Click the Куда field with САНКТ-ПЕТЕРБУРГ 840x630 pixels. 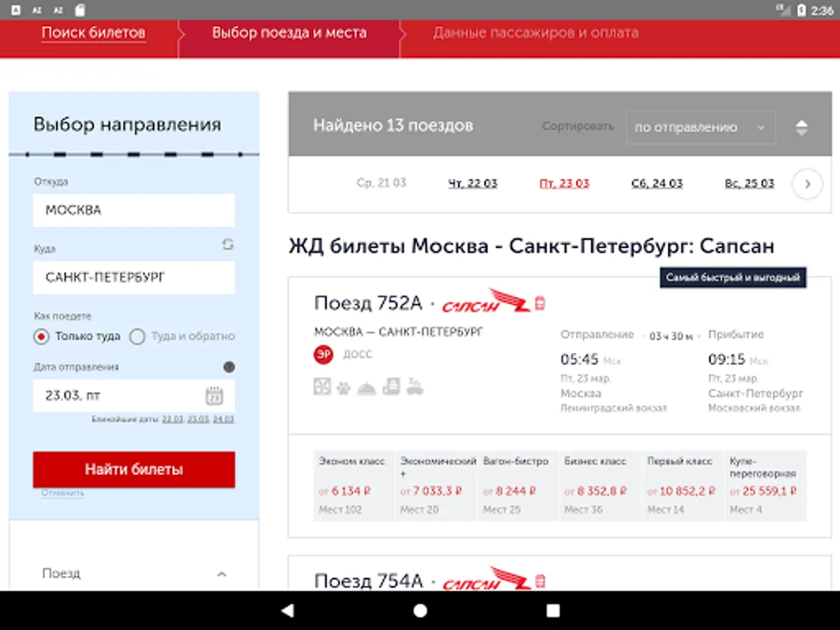[x=134, y=277]
